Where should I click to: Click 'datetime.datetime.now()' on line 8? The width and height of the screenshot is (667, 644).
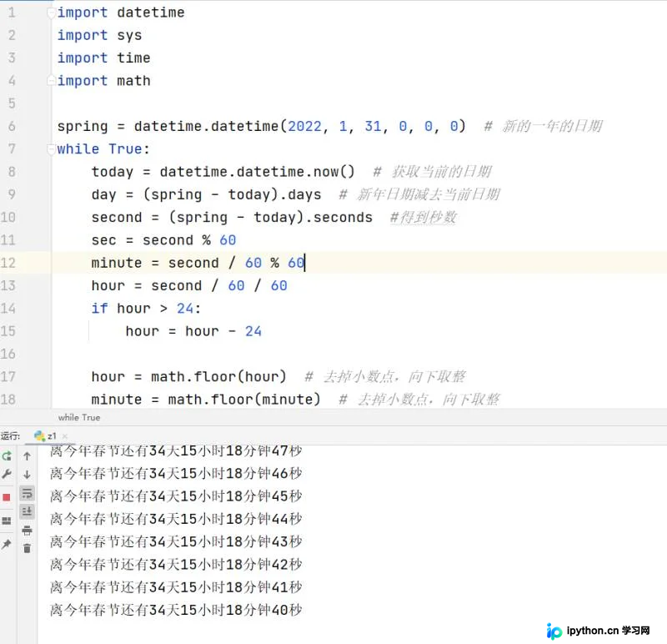click(x=257, y=172)
